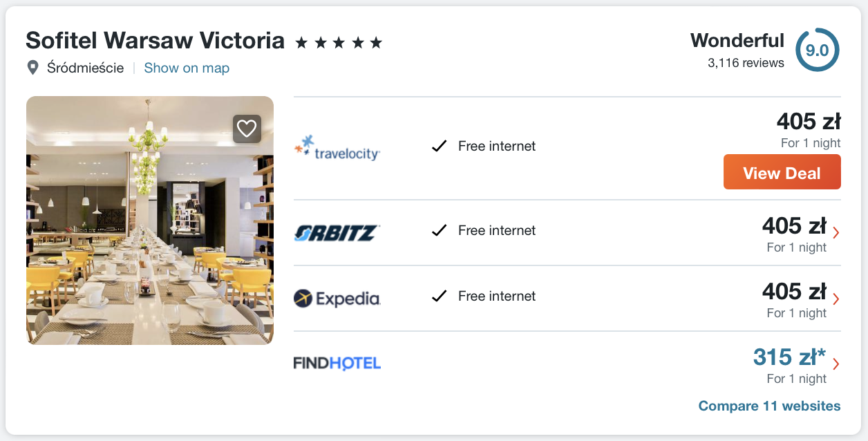Open the 3,116 reviews count
868x441 pixels.
pos(746,63)
